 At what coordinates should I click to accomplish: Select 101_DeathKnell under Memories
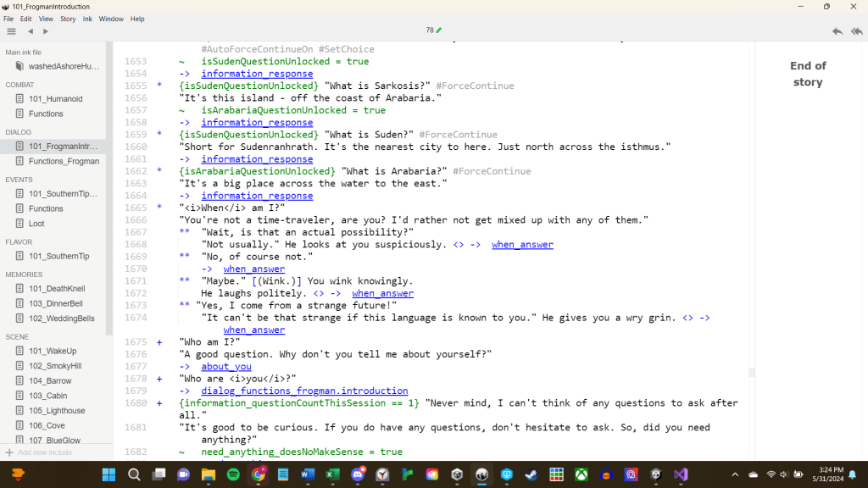click(x=56, y=289)
